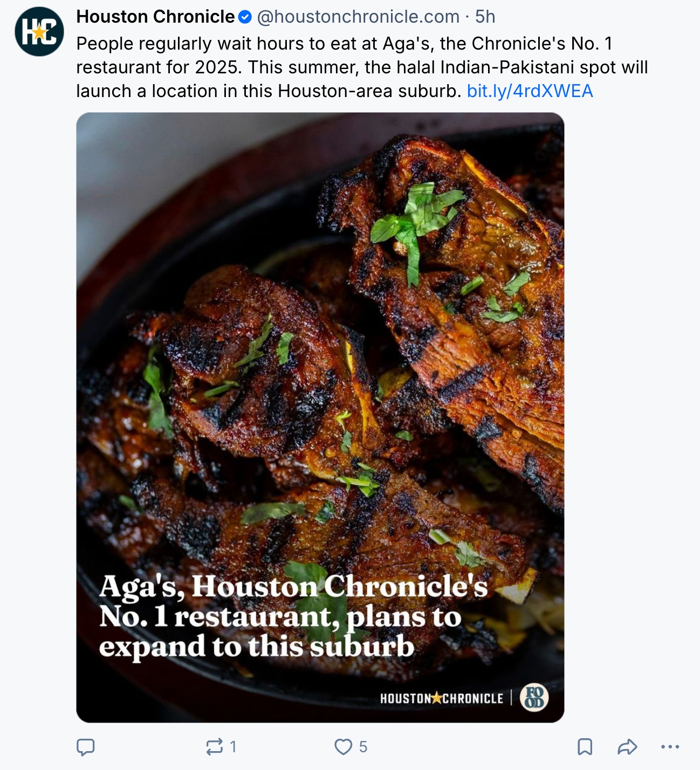Click the blue verified badge
Screen dimensions: 700x770
245,17
